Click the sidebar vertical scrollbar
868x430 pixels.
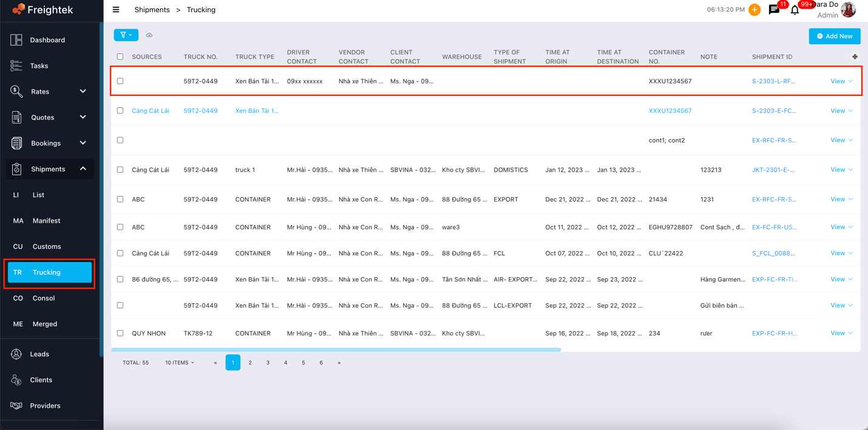101,189
